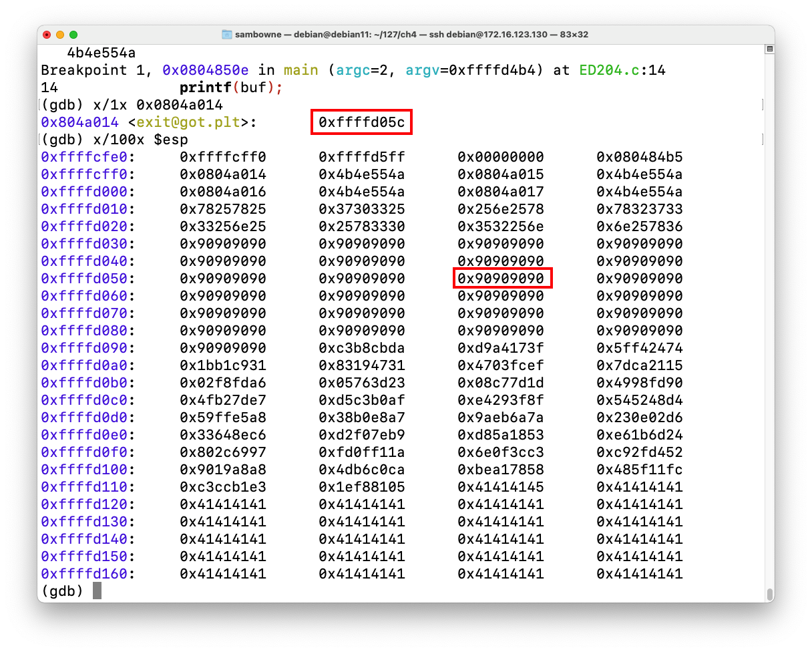Click the value 0x78323733

click(x=640, y=209)
